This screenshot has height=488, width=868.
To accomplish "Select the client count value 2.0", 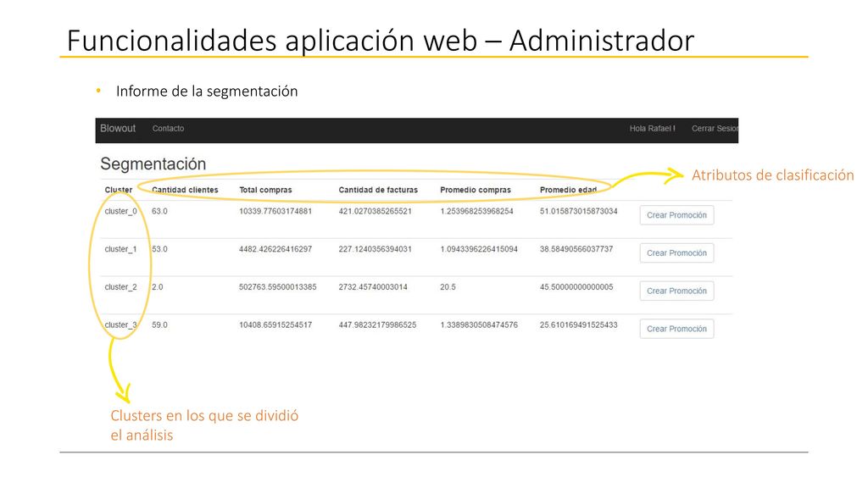I will [157, 287].
